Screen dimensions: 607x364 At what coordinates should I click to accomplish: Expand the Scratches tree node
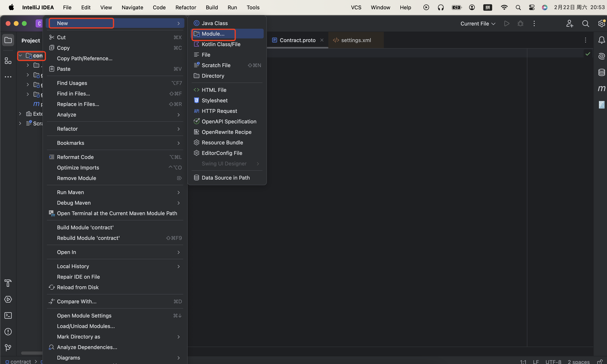coord(20,123)
